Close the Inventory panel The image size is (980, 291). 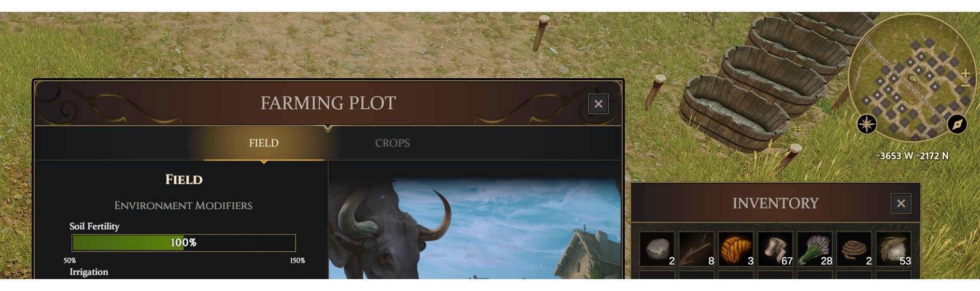901,203
